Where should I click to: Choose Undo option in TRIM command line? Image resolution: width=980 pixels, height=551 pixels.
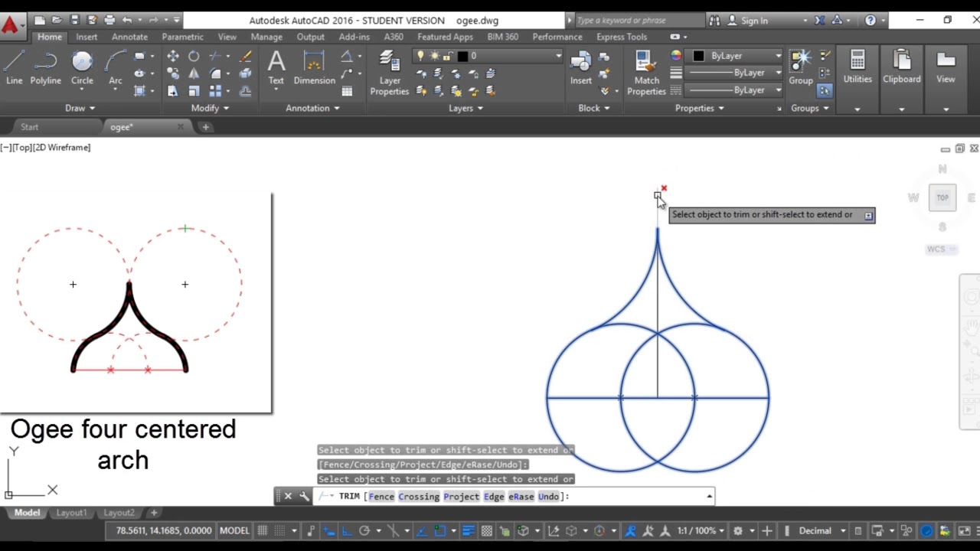tap(548, 497)
